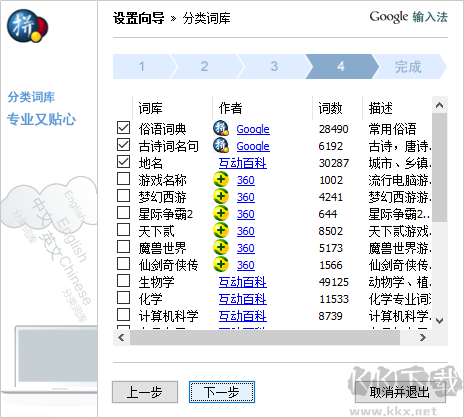Click the 词数 column header
This screenshot has width=464, height=418.
tap(337, 108)
